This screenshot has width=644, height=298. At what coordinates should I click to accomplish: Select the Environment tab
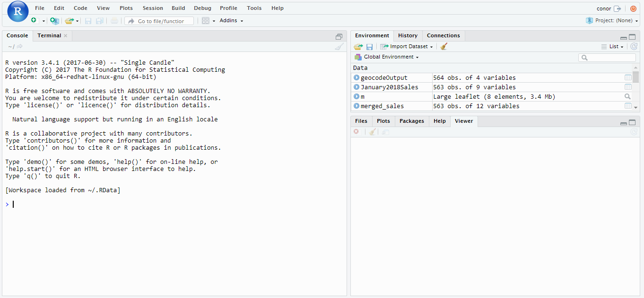pyautogui.click(x=372, y=35)
